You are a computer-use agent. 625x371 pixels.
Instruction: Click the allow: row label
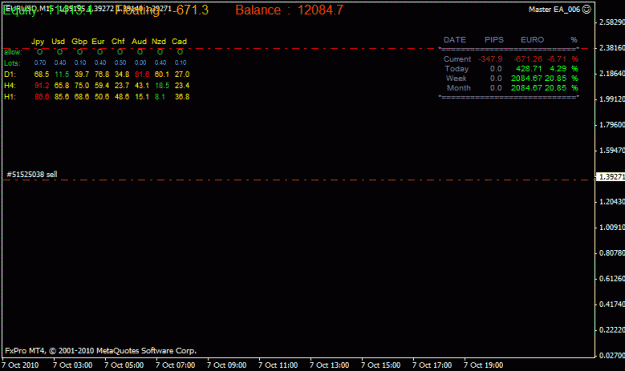pos(13,52)
